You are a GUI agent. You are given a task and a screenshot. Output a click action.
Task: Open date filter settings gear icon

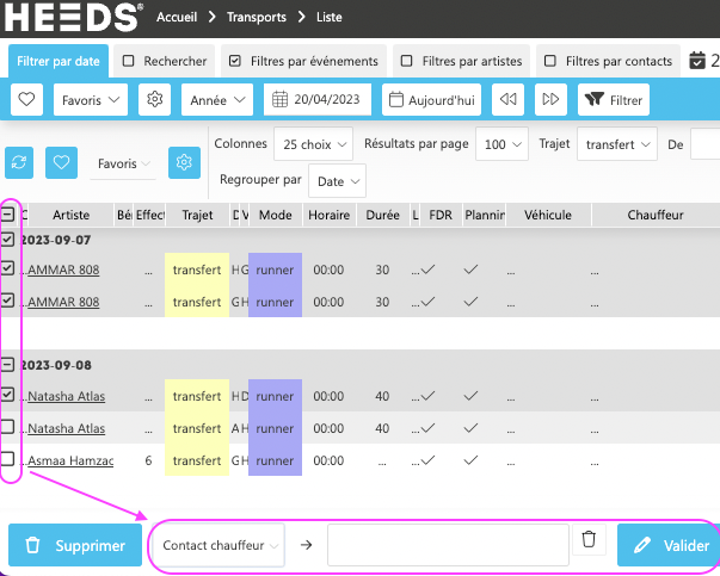point(155,99)
